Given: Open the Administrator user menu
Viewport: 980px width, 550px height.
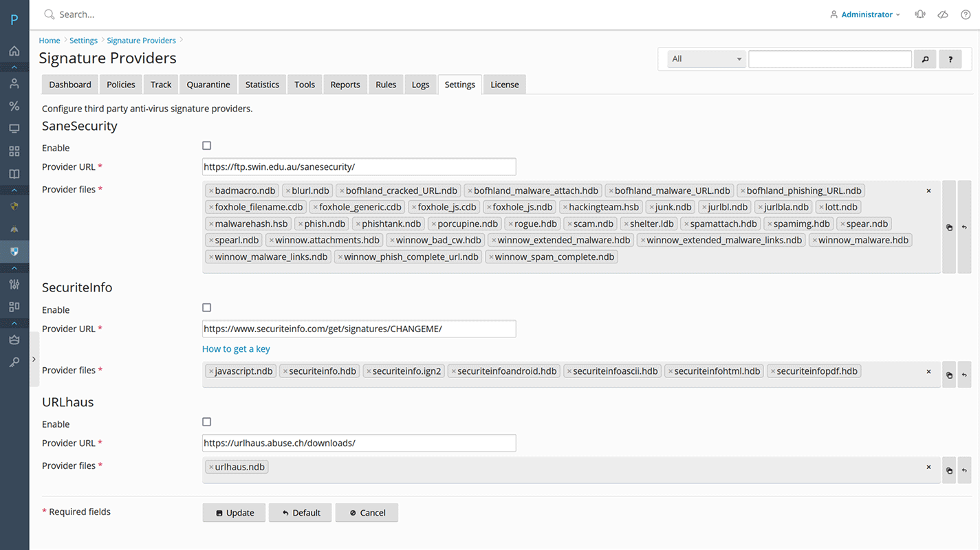Looking at the screenshot, I should pos(865,14).
